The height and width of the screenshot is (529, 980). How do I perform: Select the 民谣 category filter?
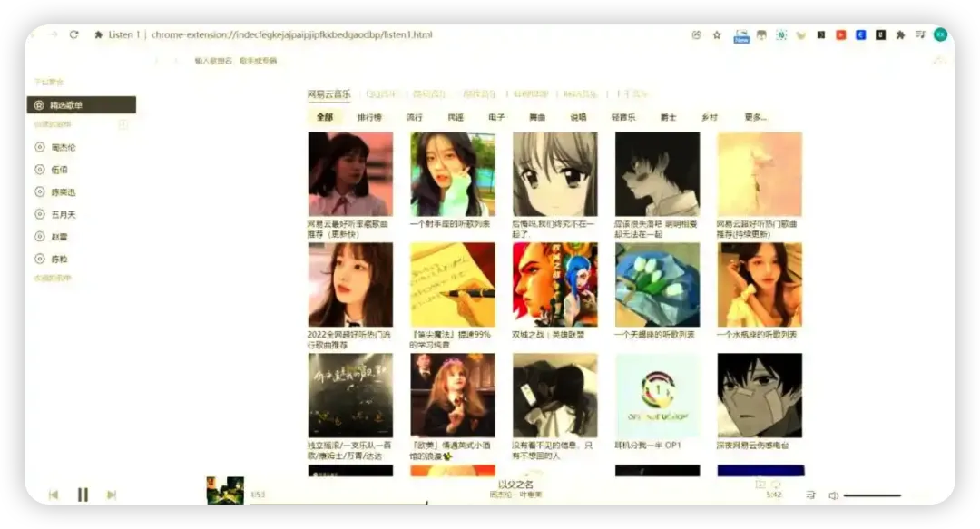(456, 117)
